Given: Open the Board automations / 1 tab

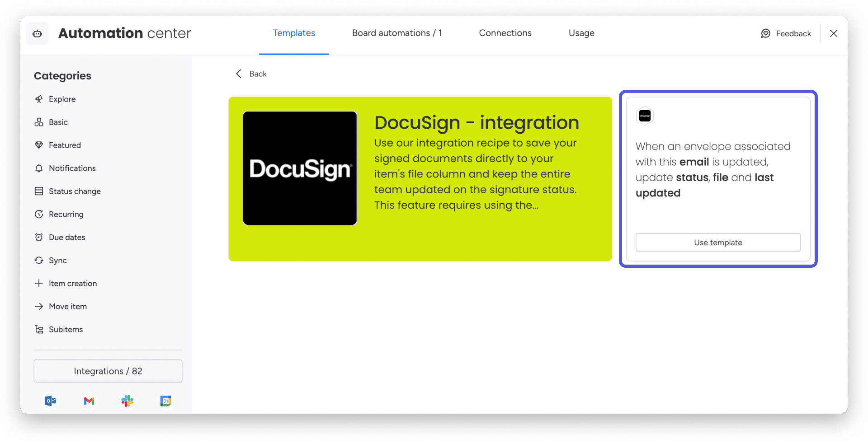Looking at the screenshot, I should tap(397, 33).
